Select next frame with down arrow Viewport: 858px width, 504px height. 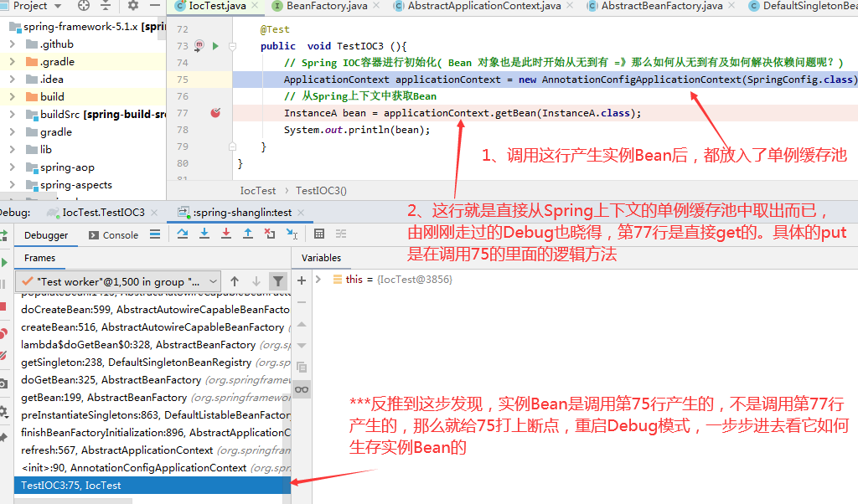tap(256, 281)
